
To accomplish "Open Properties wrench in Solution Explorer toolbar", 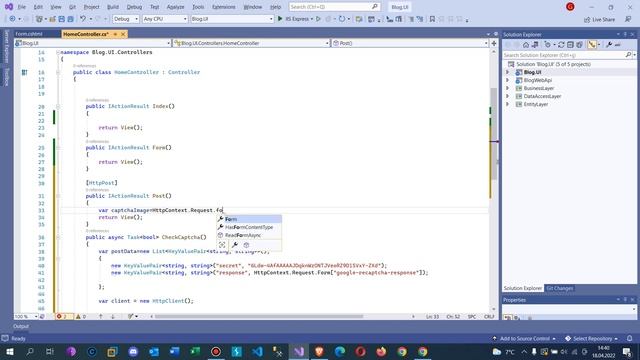I will (609, 45).
